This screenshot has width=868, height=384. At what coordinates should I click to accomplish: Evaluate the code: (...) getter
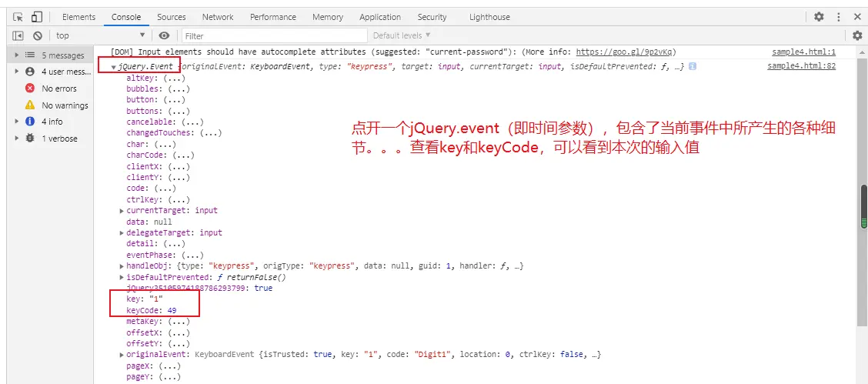coord(163,189)
